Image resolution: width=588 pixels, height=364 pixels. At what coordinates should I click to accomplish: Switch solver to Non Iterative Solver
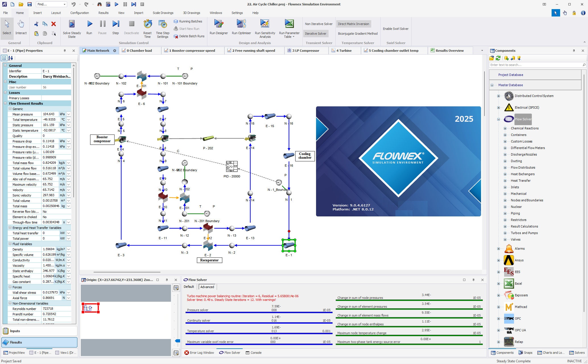click(318, 24)
